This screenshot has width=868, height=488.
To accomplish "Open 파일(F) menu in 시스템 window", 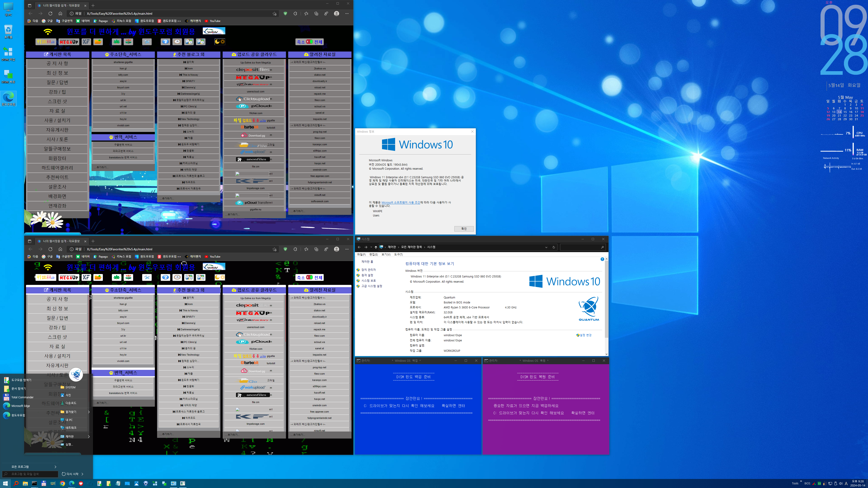I will tap(361, 255).
